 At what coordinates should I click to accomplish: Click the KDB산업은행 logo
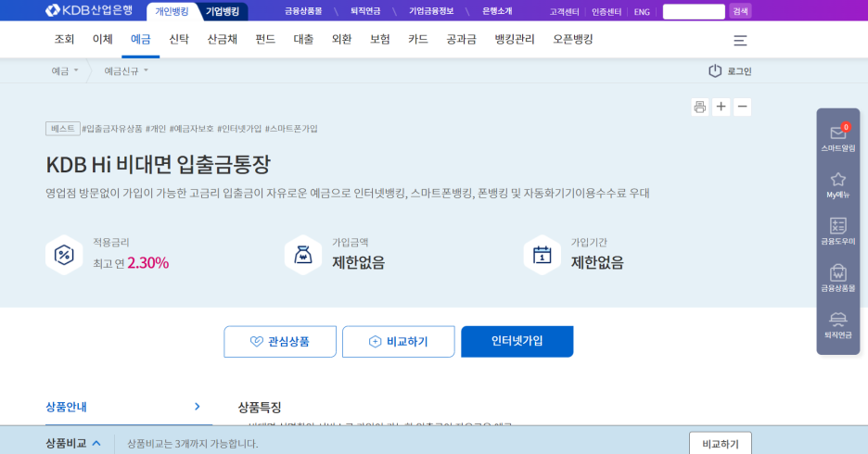tap(89, 10)
